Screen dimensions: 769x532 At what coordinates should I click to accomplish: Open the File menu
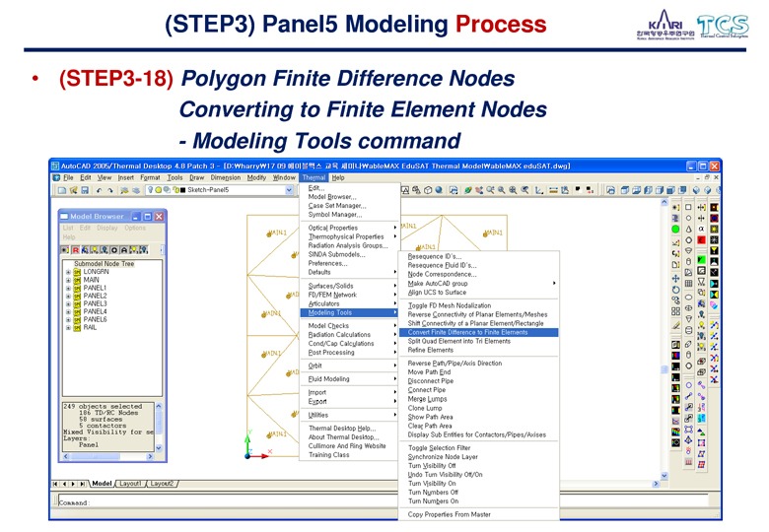tap(68, 177)
